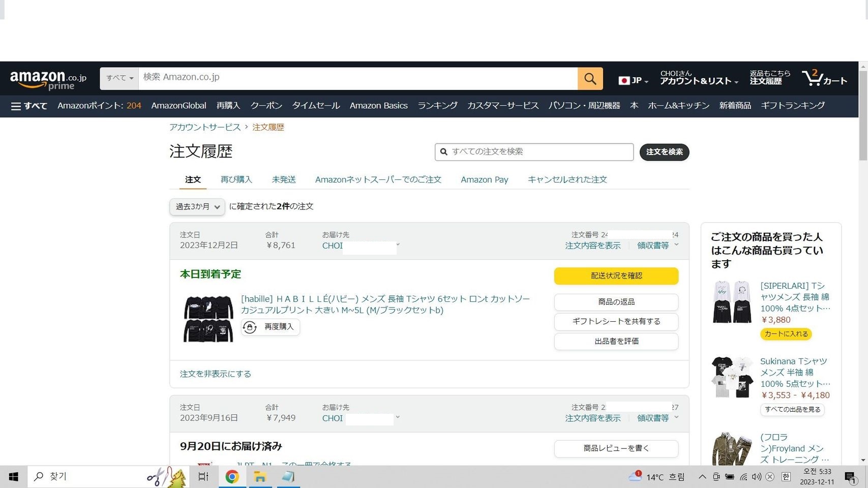Screen dimensions: 868x488
Task: Click the orange search magnifier button
Action: [x=590, y=78]
